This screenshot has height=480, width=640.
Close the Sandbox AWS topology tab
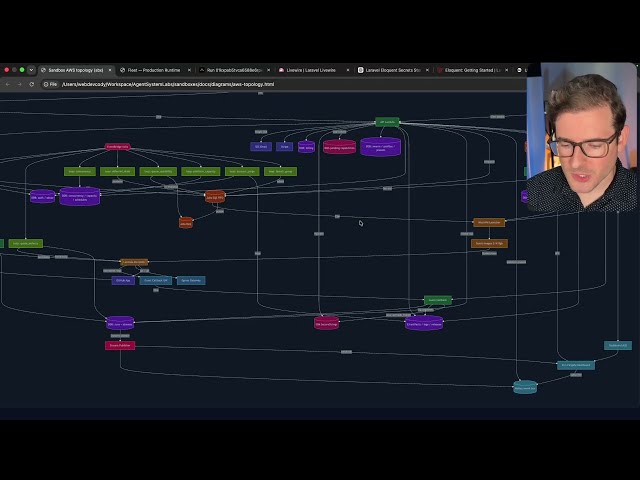[x=110, y=70]
